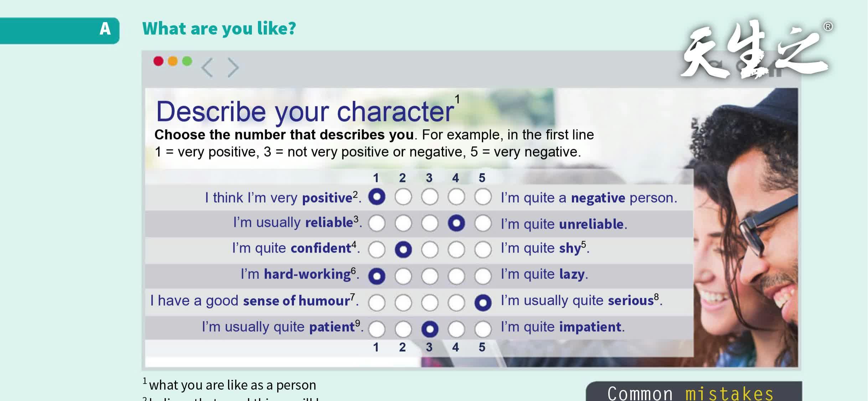Select an empty circle next to lazy

(482, 276)
